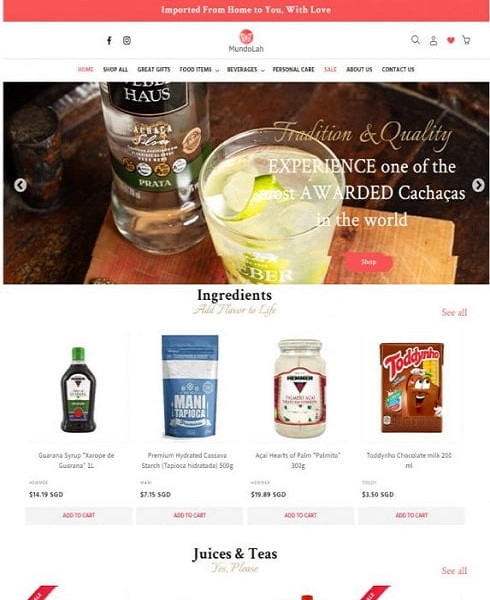Open the wishlist heart icon

[x=451, y=40]
